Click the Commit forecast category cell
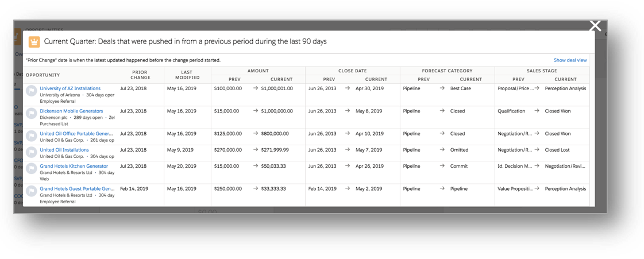This screenshot has width=644, height=259. [458, 166]
